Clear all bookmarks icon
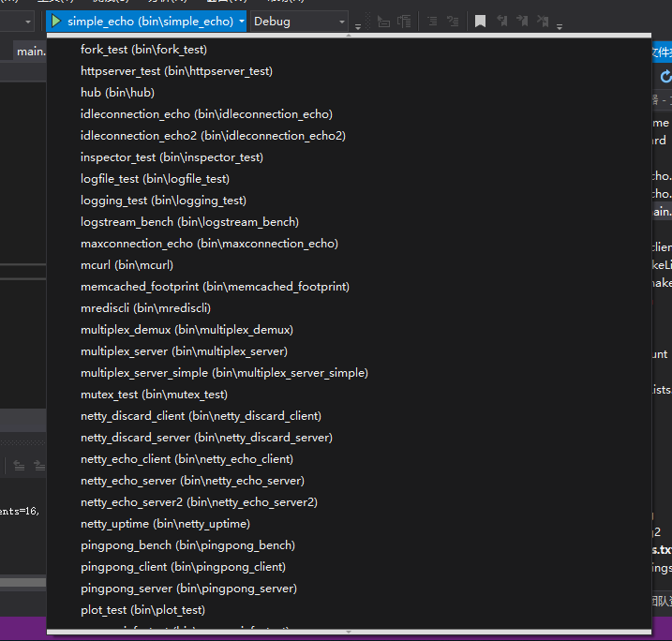Screen dimensions: 672x641 [x=543, y=21]
